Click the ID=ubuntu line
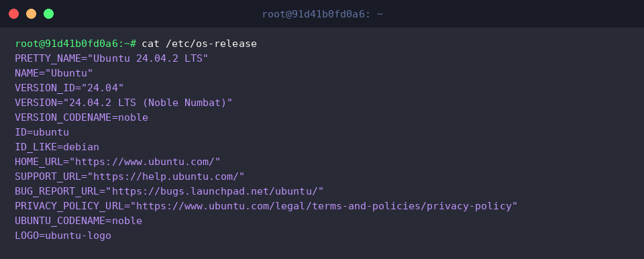Viewport: 644px width, 259px height. (42, 132)
